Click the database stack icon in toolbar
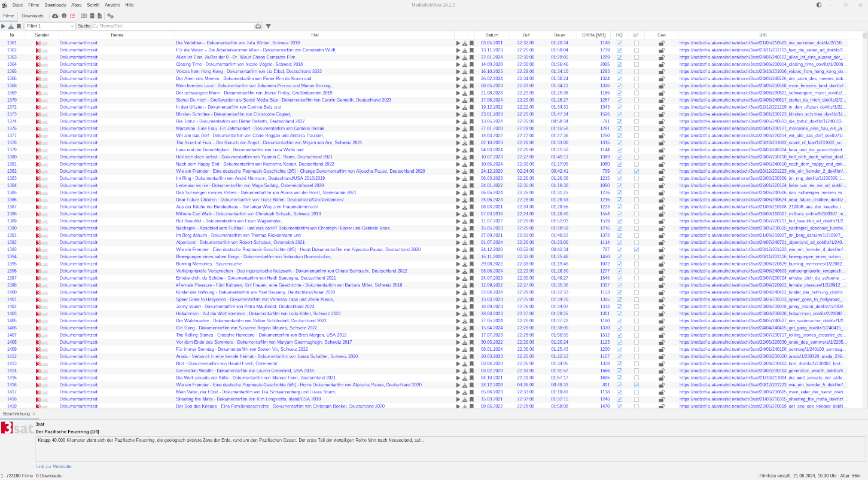This screenshot has width=868, height=480. [92, 16]
